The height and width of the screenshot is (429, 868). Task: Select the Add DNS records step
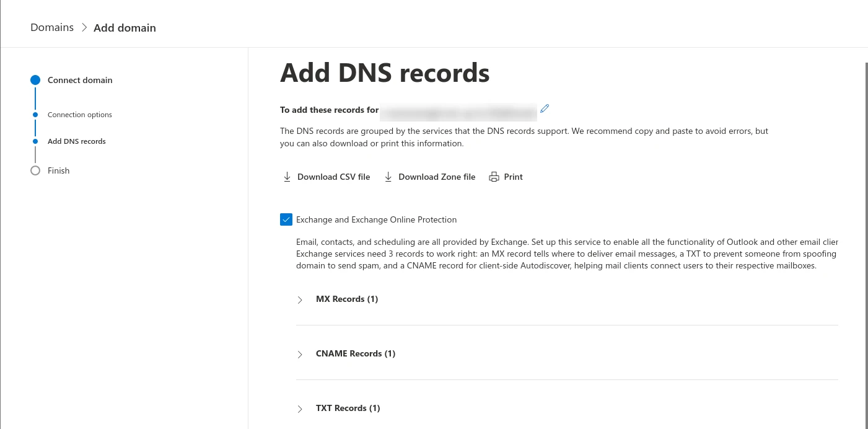tap(77, 141)
